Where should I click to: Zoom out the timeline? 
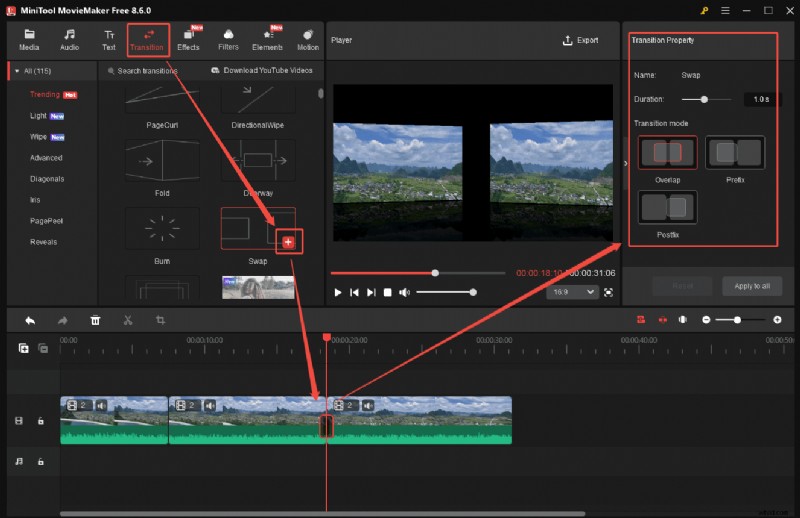point(706,320)
